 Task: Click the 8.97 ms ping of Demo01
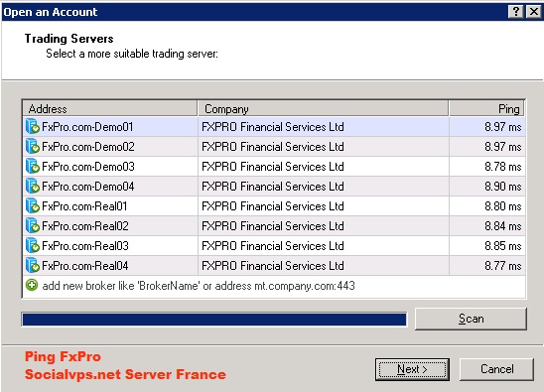[x=503, y=127]
